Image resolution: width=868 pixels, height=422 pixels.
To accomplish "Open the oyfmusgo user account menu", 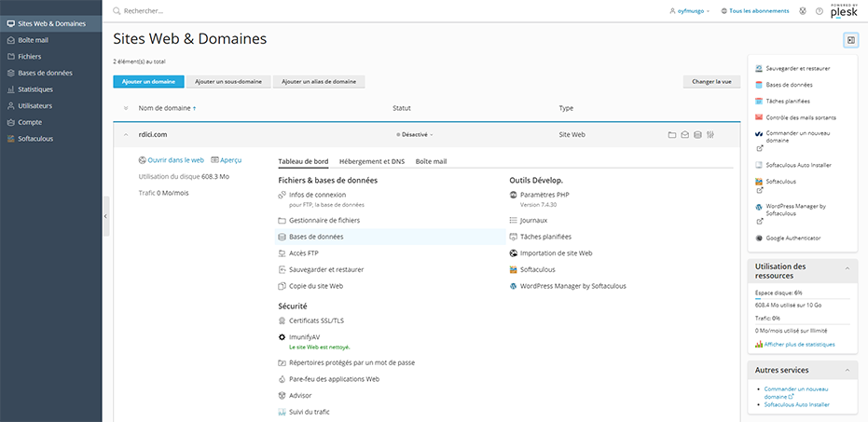I will [x=690, y=11].
